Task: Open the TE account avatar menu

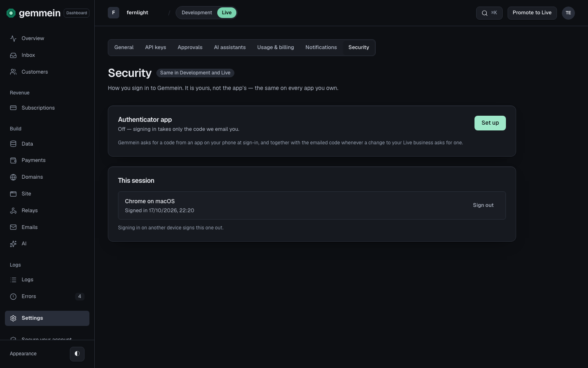Action: point(568,13)
